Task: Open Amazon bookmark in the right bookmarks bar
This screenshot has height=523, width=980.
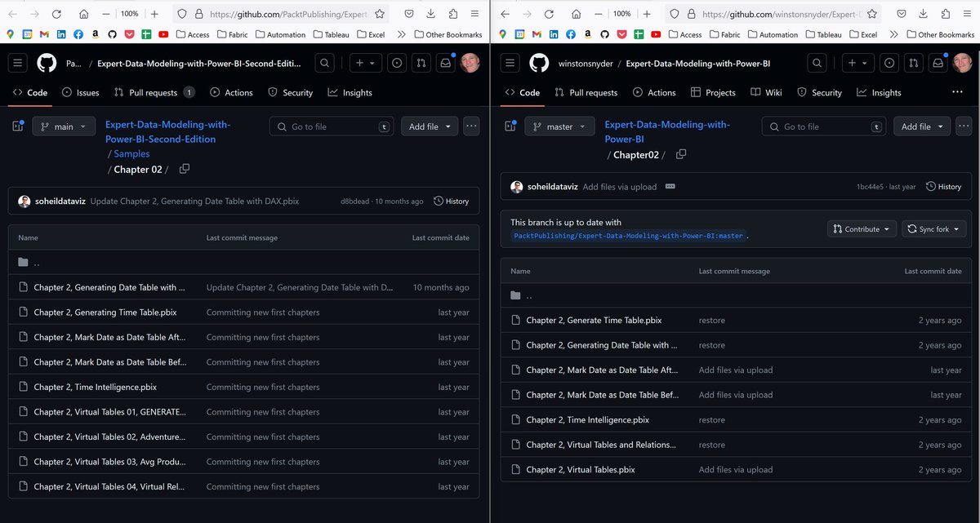Action: tap(589, 34)
